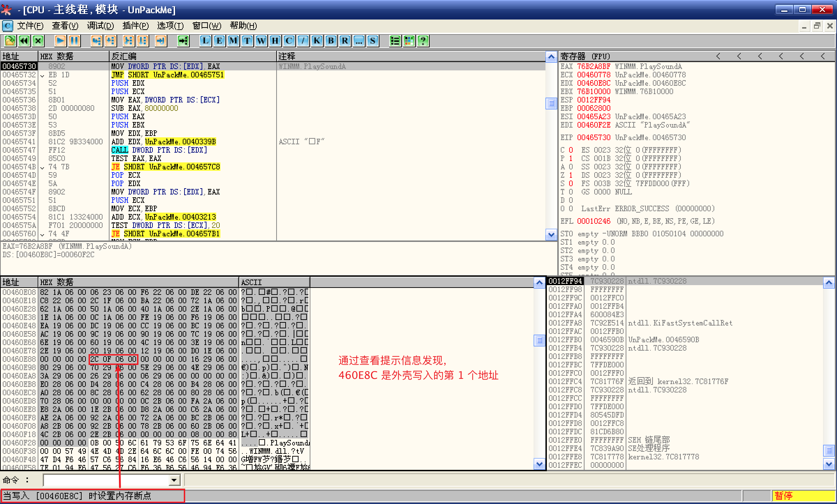
Task: Expand the command input dropdown arrow
Action: coord(174,480)
